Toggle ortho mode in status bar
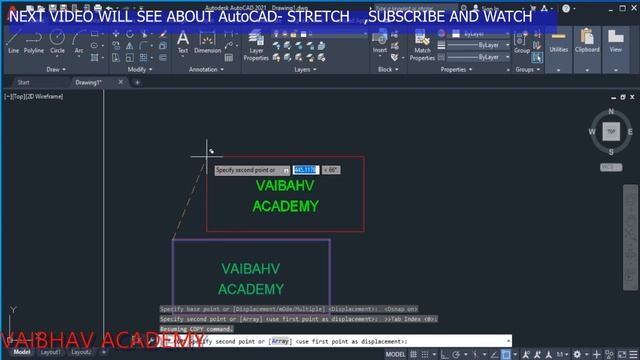The height and width of the screenshot is (360, 640). coord(444,354)
